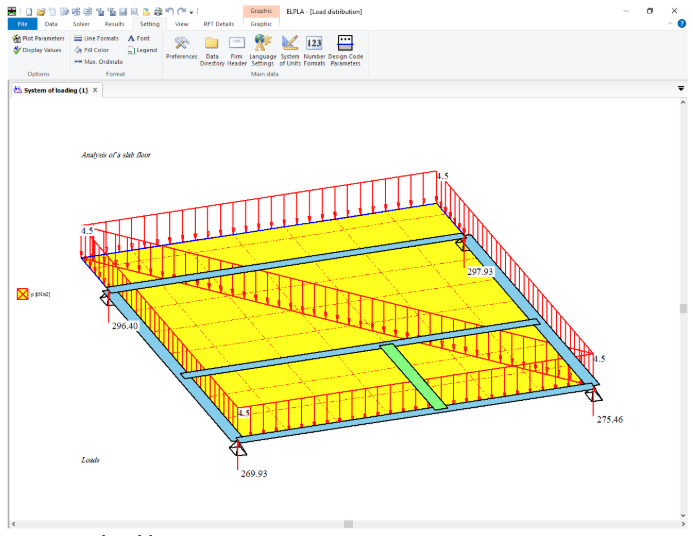Open System of Units settings

(x=290, y=51)
